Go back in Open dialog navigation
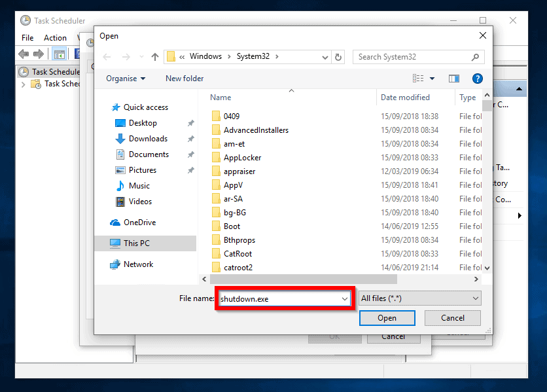The image size is (547, 392). click(107, 57)
